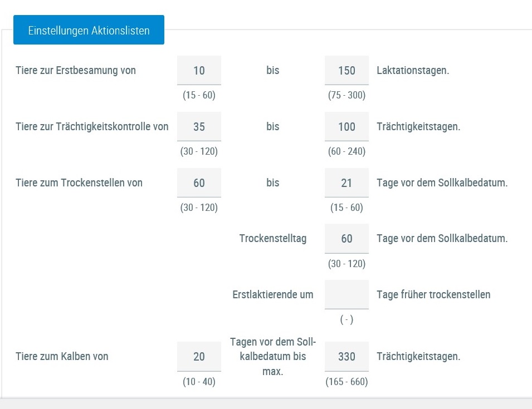Focus the Trächtigkeitskontrolle start field showing 35
Viewport: 532px width, 409px height.
pyautogui.click(x=199, y=127)
